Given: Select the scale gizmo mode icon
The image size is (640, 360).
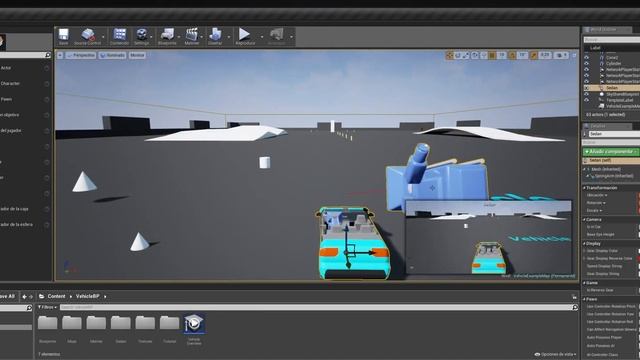Looking at the screenshot, I should 466,55.
